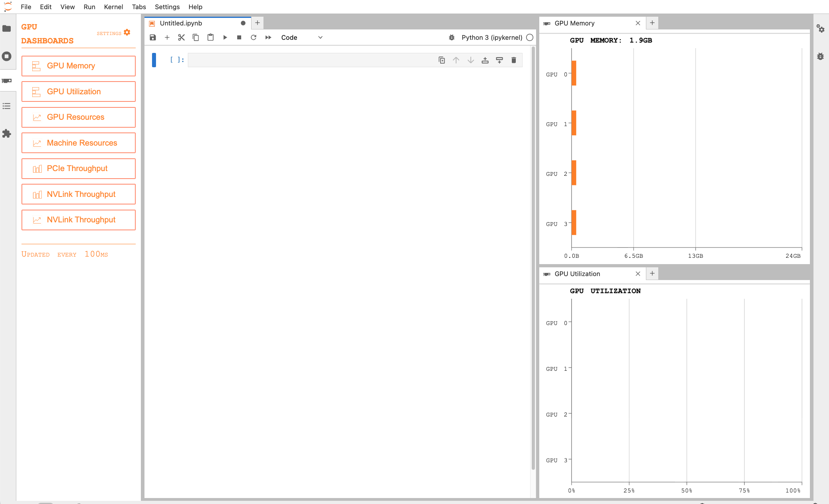Open running terminals and kernels panel
This screenshot has height=504, width=829.
click(7, 56)
